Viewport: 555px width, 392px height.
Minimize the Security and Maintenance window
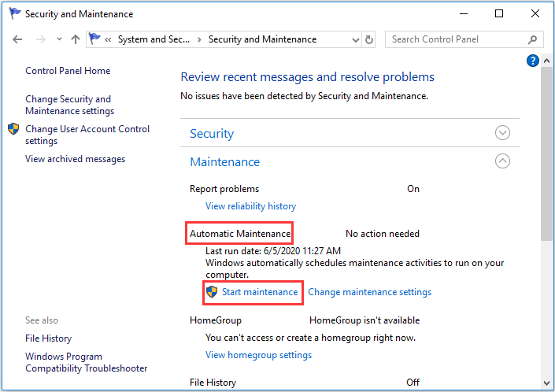click(x=464, y=14)
